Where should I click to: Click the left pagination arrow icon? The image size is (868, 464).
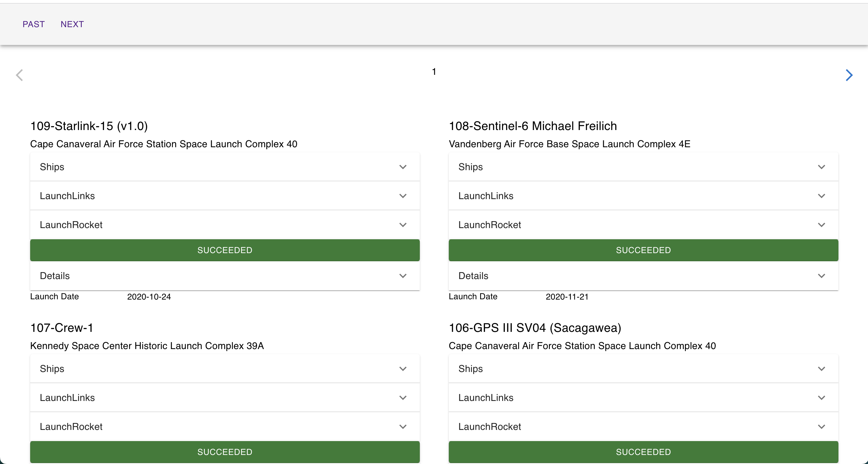[19, 75]
